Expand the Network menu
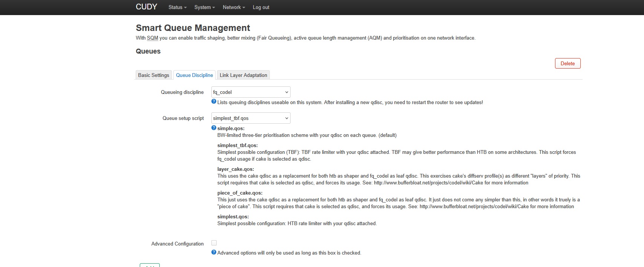This screenshot has width=644, height=267. pyautogui.click(x=234, y=7)
